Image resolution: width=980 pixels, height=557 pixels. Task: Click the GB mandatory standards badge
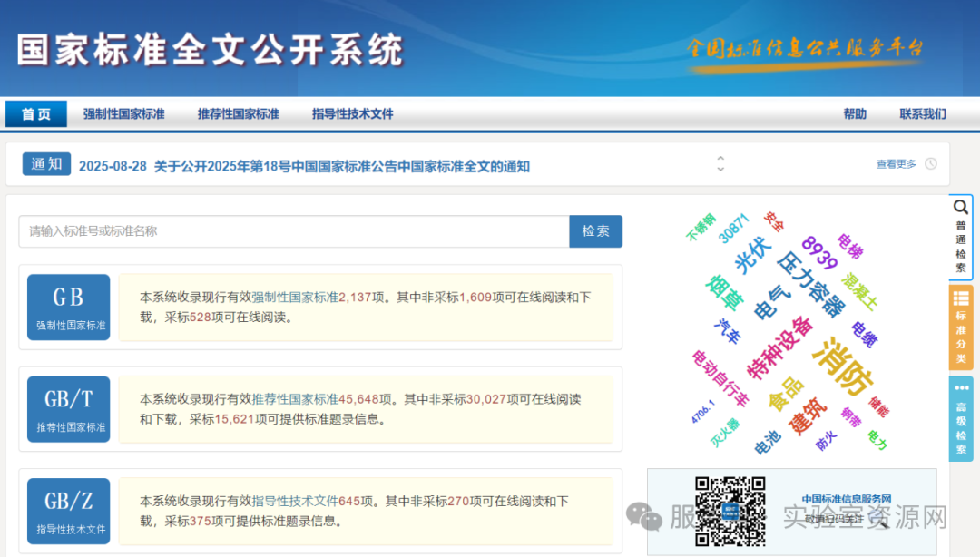(68, 307)
